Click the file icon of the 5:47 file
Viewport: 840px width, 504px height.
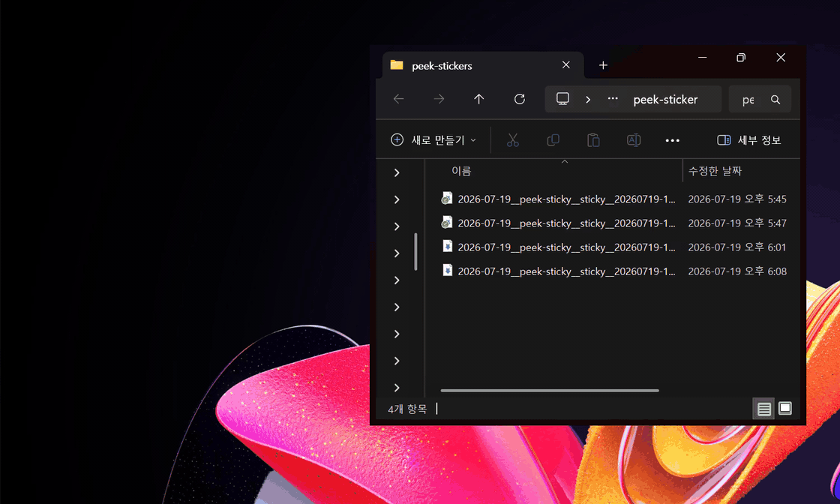447,222
